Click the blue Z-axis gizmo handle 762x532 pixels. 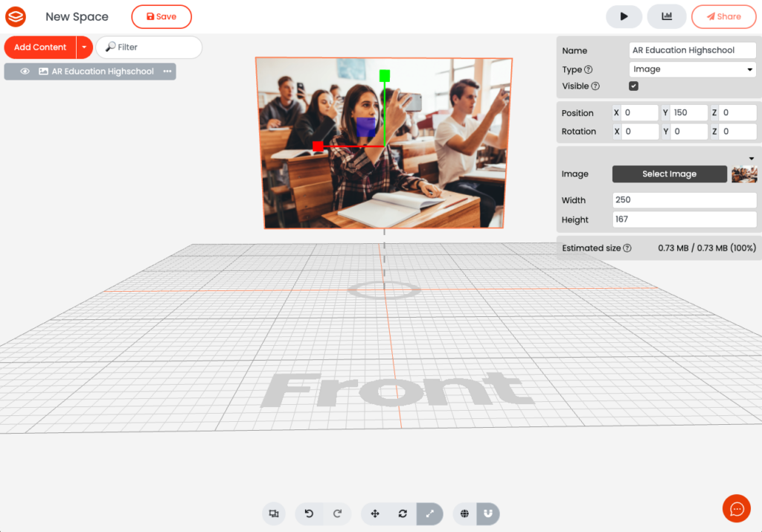366,126
